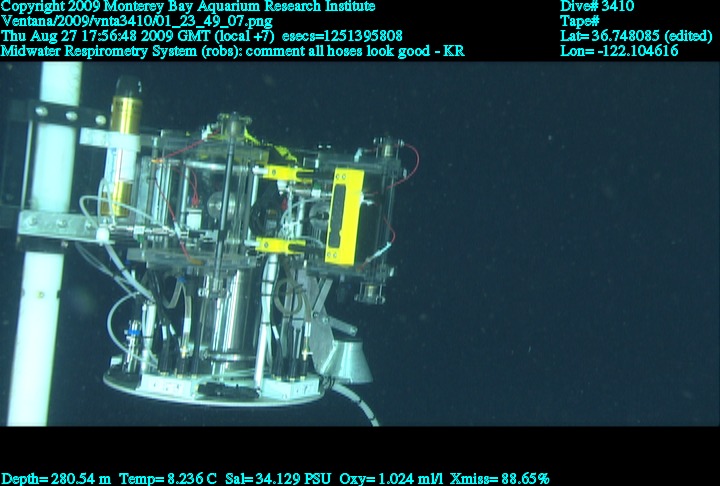Select the 'Lat= 36.748085 (edited)' readout
The width and height of the screenshot is (720, 486).
[636, 36]
